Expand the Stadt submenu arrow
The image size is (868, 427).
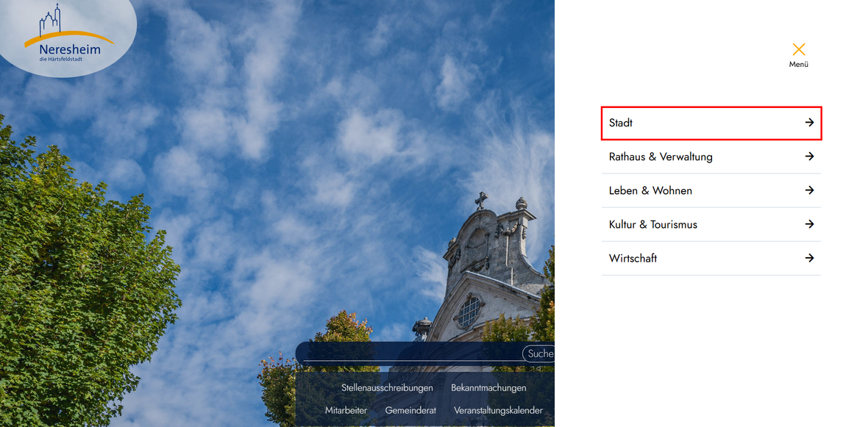809,123
